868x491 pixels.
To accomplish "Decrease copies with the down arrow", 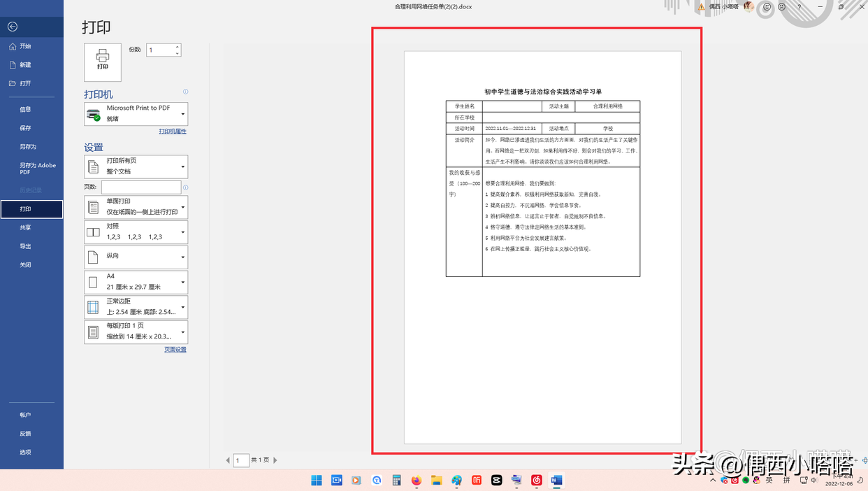I will point(177,53).
